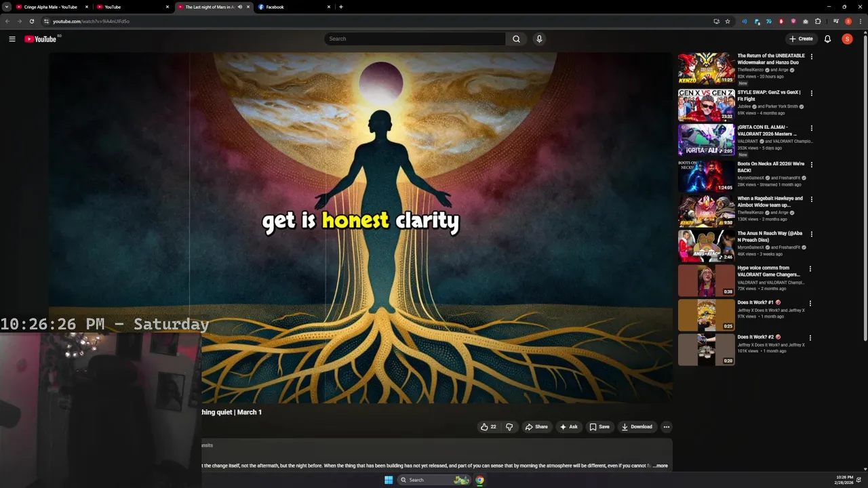
Task: Click the Create button
Action: [801, 39]
